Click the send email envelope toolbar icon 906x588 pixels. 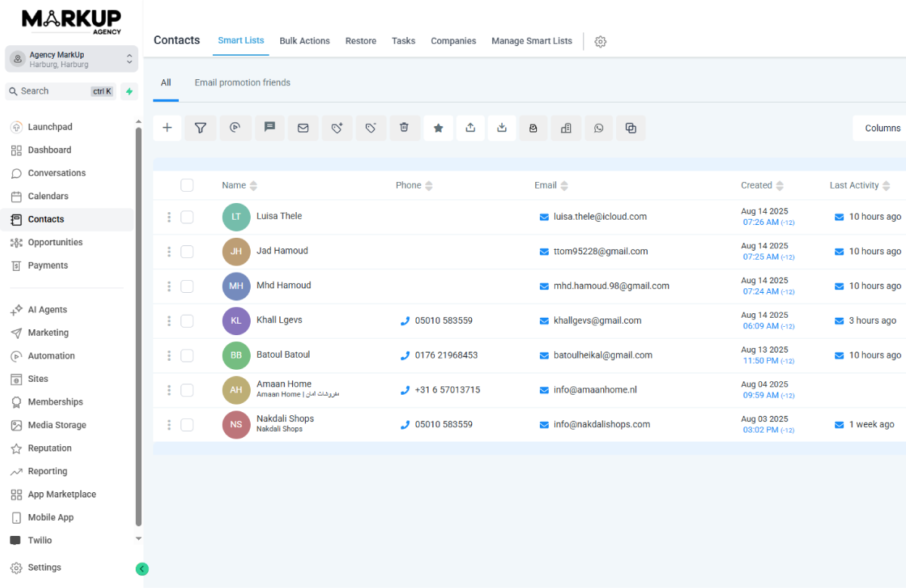pos(303,128)
